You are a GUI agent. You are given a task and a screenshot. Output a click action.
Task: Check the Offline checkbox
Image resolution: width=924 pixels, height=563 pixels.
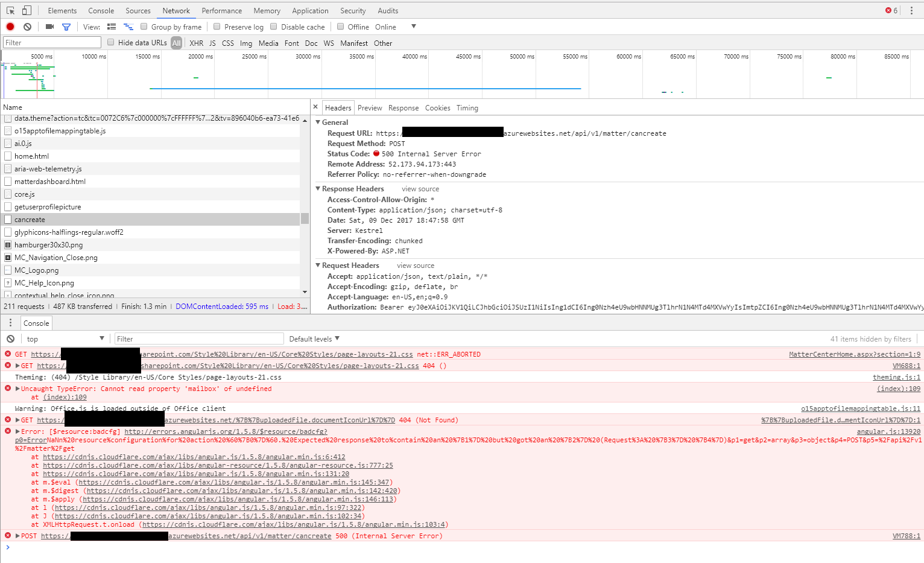(x=341, y=27)
